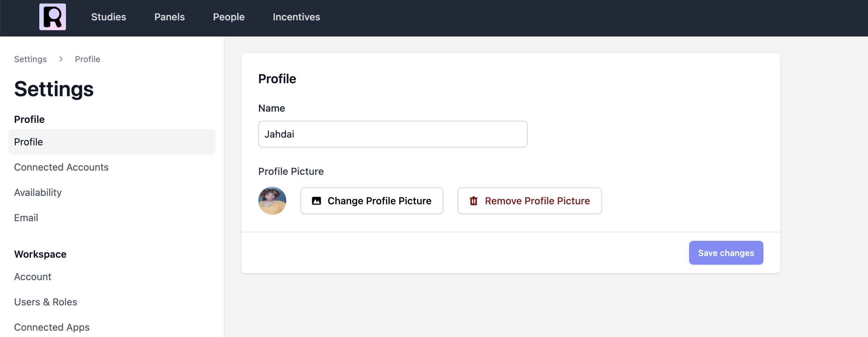This screenshot has width=868, height=337.
Task: Click the profile picture avatar thumbnail
Action: 272,201
